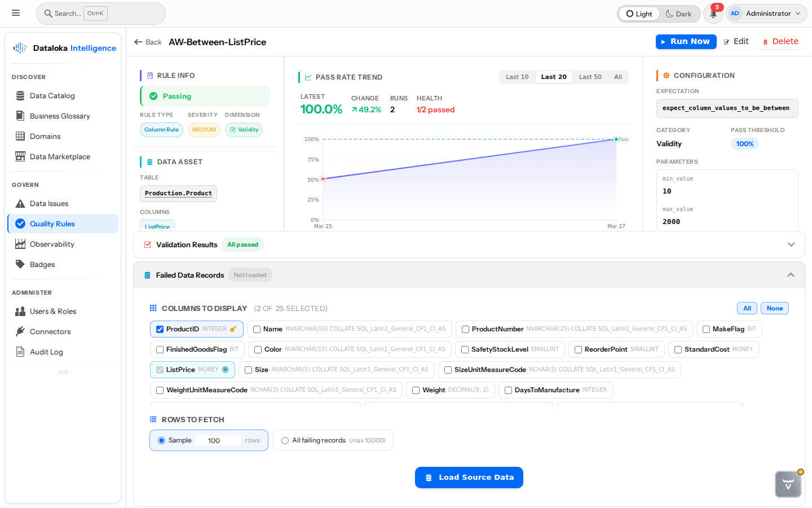Viewport: 812px width, 508px height.
Task: Select Observability in the sidebar
Action: pyautogui.click(x=52, y=244)
